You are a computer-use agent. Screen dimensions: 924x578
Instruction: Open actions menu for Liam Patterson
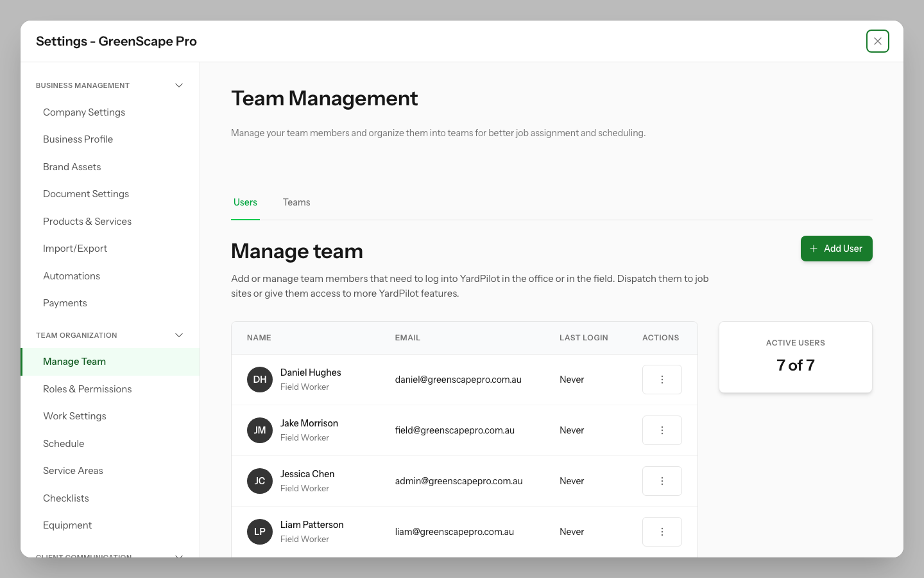662,531
